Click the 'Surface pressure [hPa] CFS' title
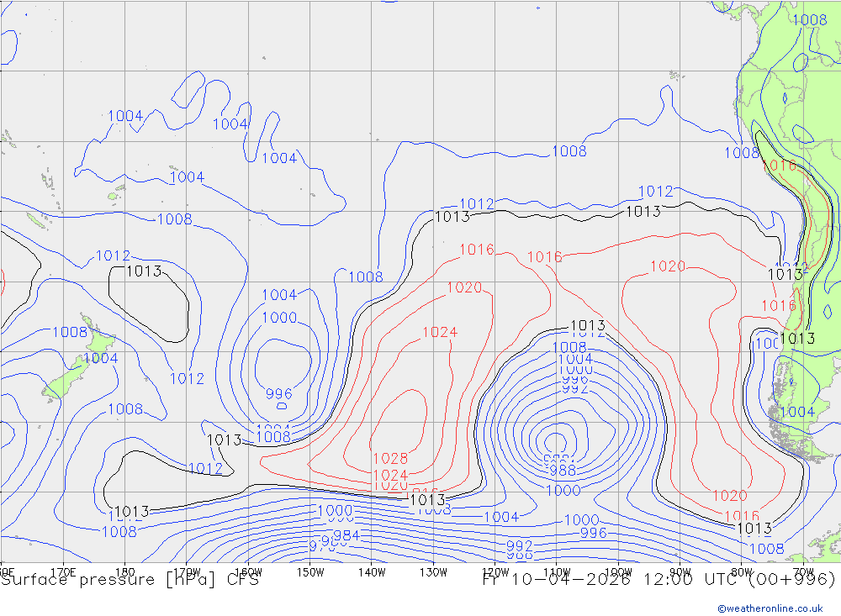The height and width of the screenshot is (616, 841). (130, 579)
